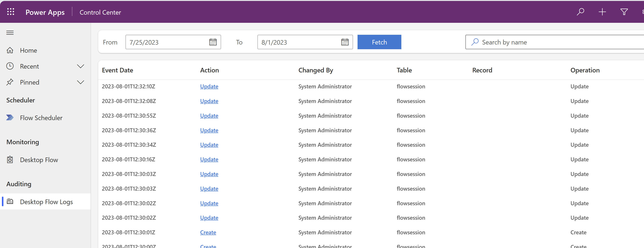Viewport: 644px width, 248px height.
Task: Open the From date calendar picker icon
Action: (x=213, y=42)
